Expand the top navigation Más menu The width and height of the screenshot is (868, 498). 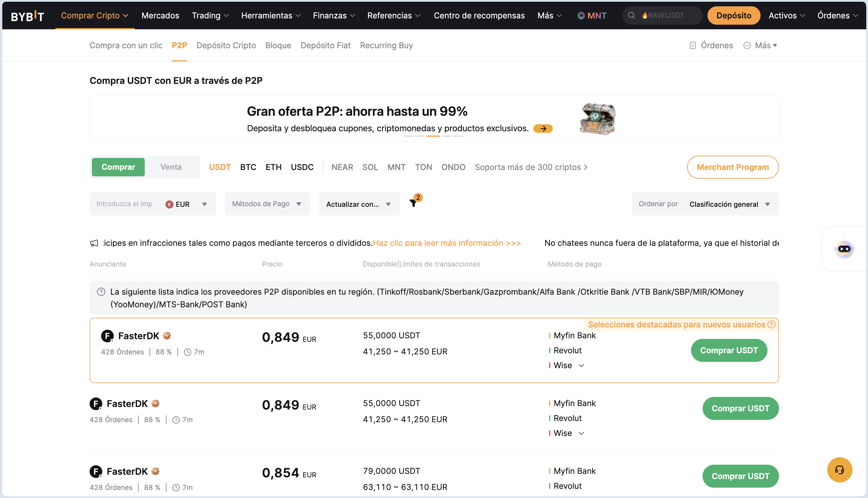click(549, 16)
